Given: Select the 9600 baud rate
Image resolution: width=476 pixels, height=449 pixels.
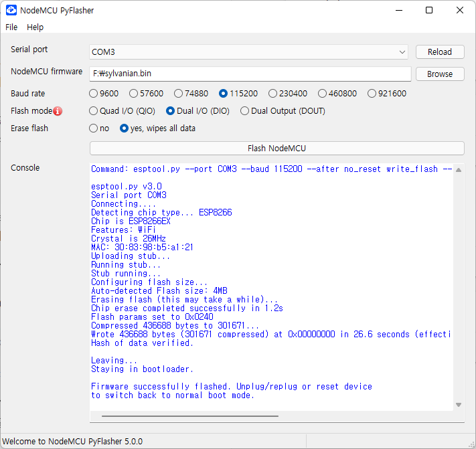Looking at the screenshot, I should [x=104, y=94].
